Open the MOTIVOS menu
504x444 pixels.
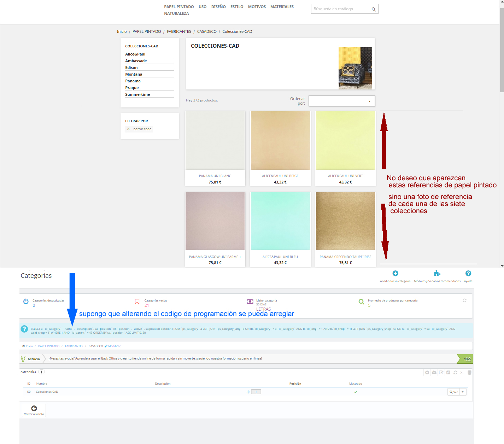tap(257, 7)
